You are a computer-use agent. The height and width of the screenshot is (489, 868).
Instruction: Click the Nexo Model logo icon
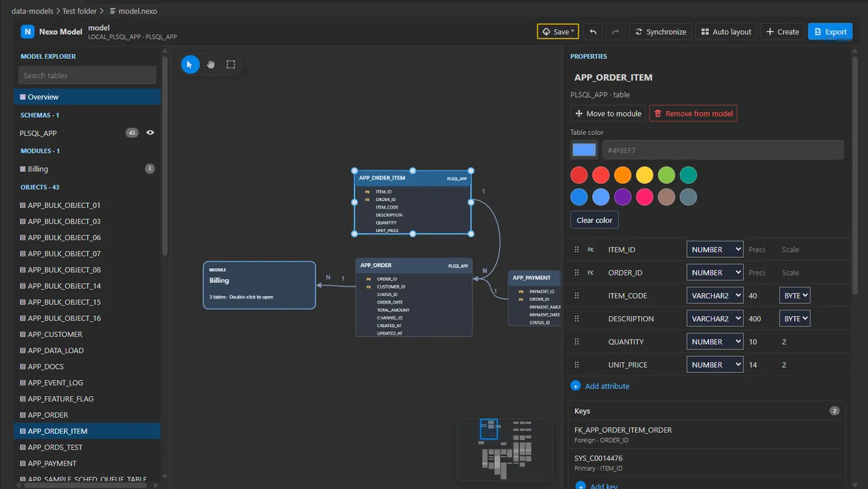(27, 32)
